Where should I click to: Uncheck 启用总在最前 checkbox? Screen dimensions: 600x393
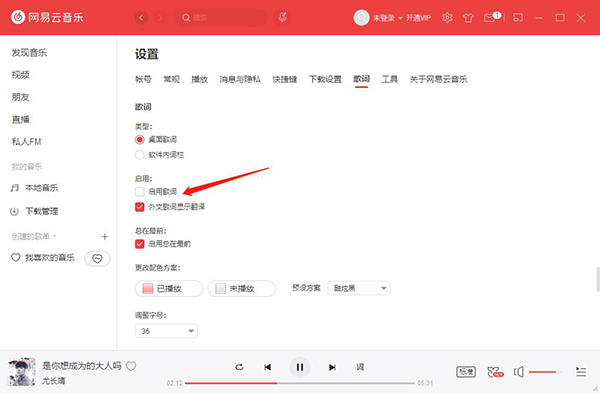[x=140, y=244]
